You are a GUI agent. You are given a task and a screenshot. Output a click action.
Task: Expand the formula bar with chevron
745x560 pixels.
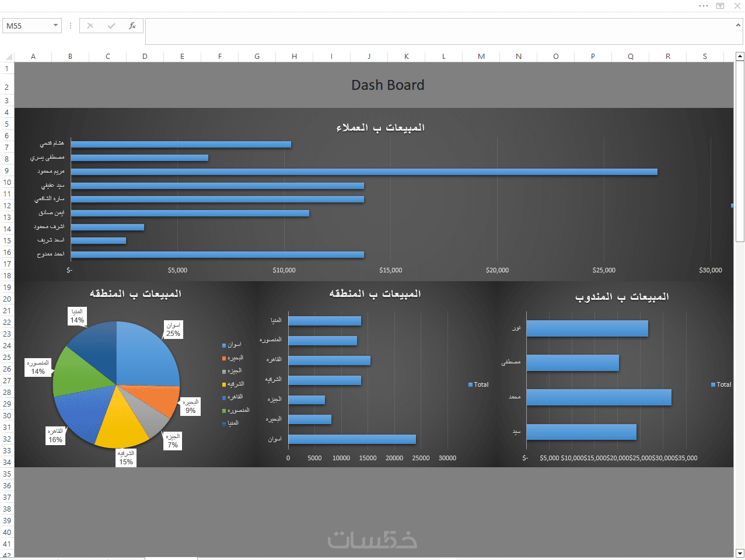[738, 25]
